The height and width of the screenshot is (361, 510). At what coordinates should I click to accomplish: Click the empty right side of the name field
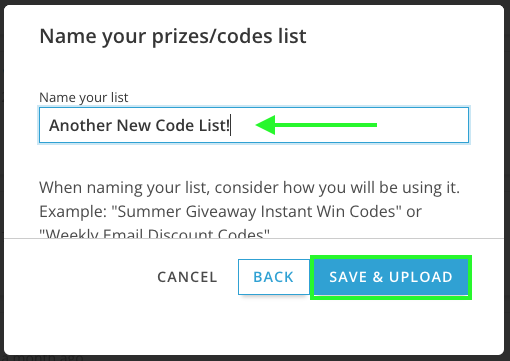pyautogui.click(x=423, y=125)
